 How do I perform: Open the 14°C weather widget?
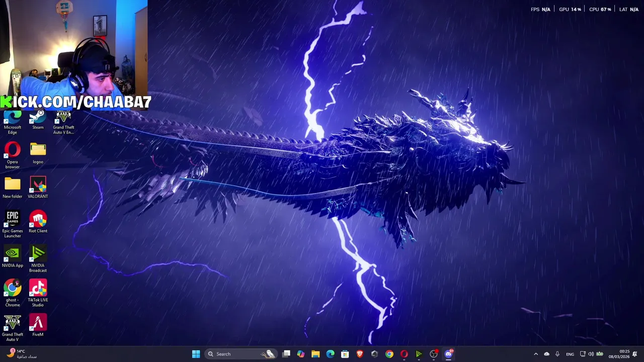pos(21,354)
